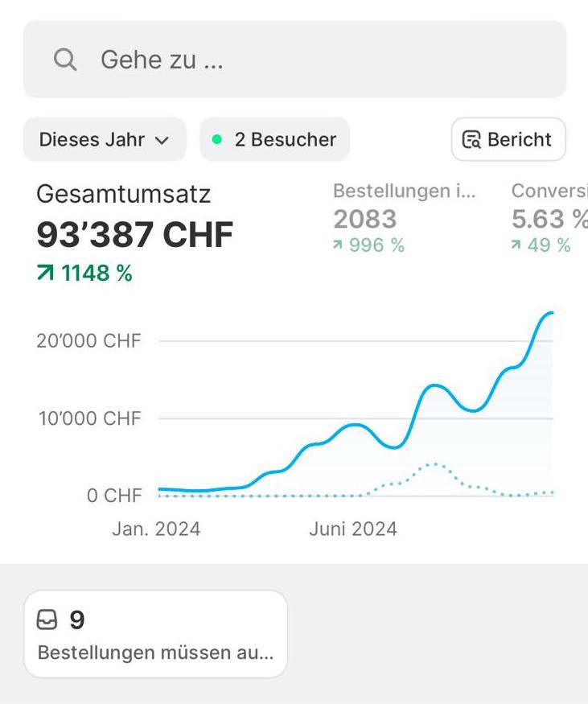Click the peak of the solid revenue line
The image size is (588, 704).
[x=550, y=313]
